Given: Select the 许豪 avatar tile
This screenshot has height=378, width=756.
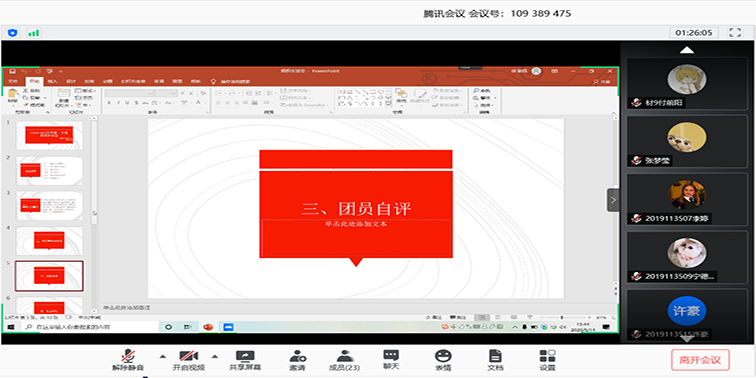Looking at the screenshot, I should tap(687, 311).
